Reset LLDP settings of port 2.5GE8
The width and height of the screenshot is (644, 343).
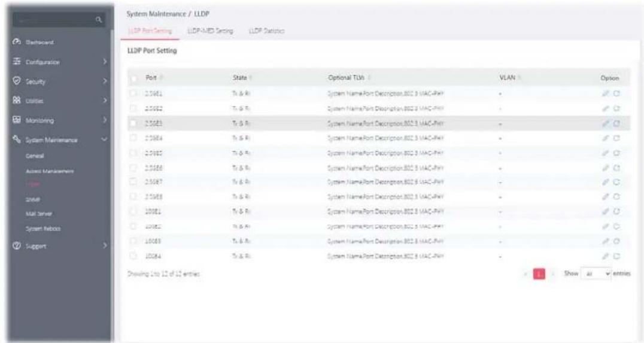(x=616, y=197)
